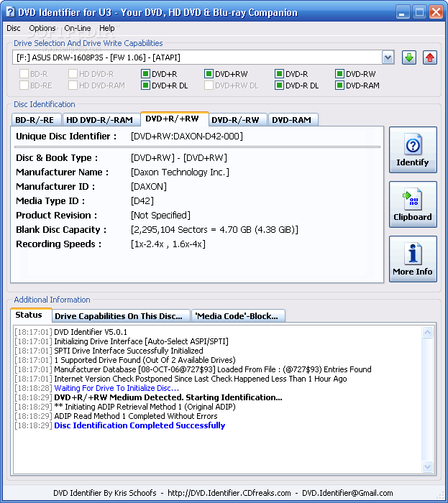Click the Blank Disc Capacity value
This screenshot has width=448, height=503.
coord(214,230)
